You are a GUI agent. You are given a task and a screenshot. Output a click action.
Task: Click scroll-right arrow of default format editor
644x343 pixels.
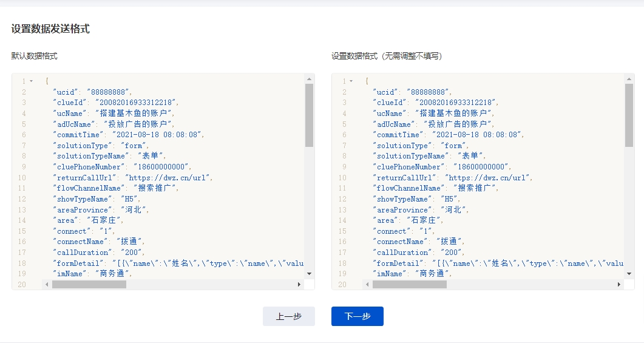tap(299, 284)
